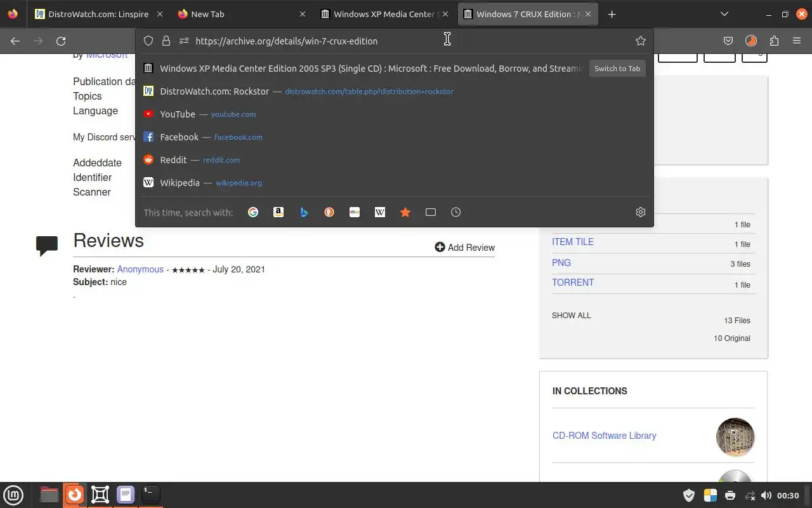Viewport: 812px width, 508px height.
Task: Open Firefox View icon in tab bar
Action: (x=13, y=14)
